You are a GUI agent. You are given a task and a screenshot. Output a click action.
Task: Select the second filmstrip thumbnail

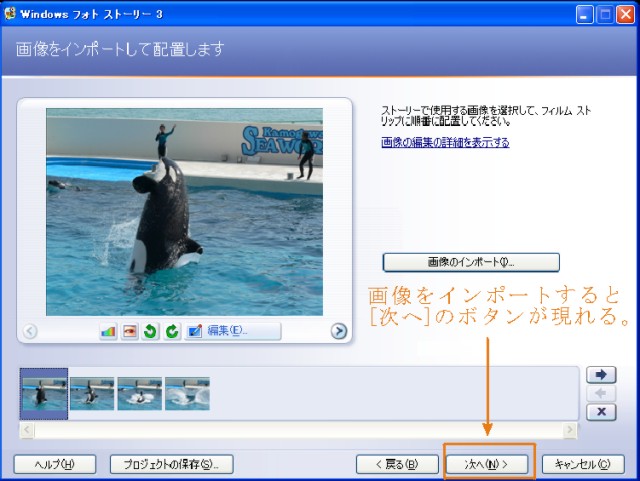click(x=92, y=394)
